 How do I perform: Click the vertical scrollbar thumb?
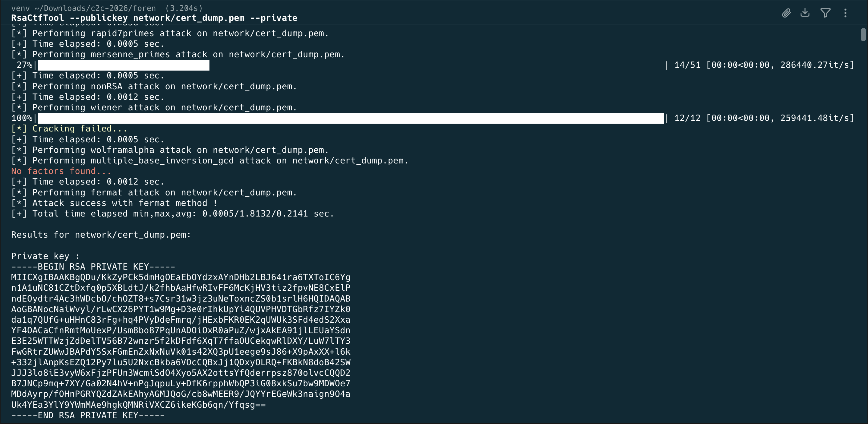(x=863, y=34)
